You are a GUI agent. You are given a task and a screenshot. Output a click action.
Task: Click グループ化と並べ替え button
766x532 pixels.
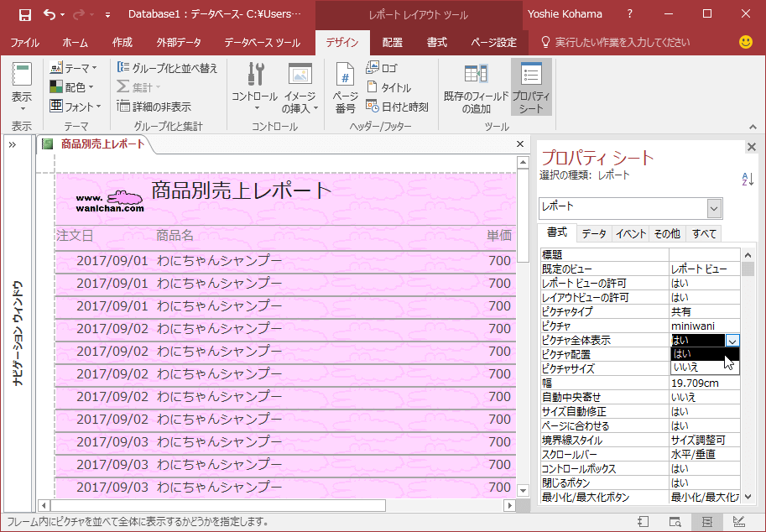pyautogui.click(x=168, y=68)
